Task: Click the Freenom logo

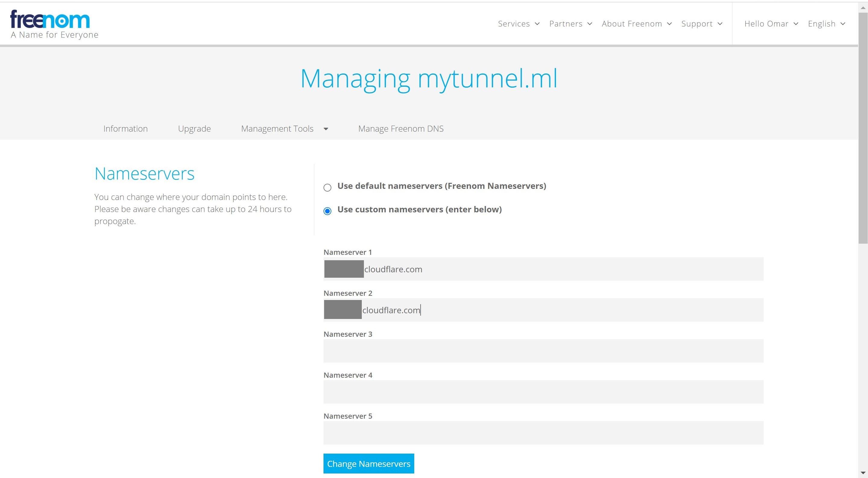Action: click(54, 24)
